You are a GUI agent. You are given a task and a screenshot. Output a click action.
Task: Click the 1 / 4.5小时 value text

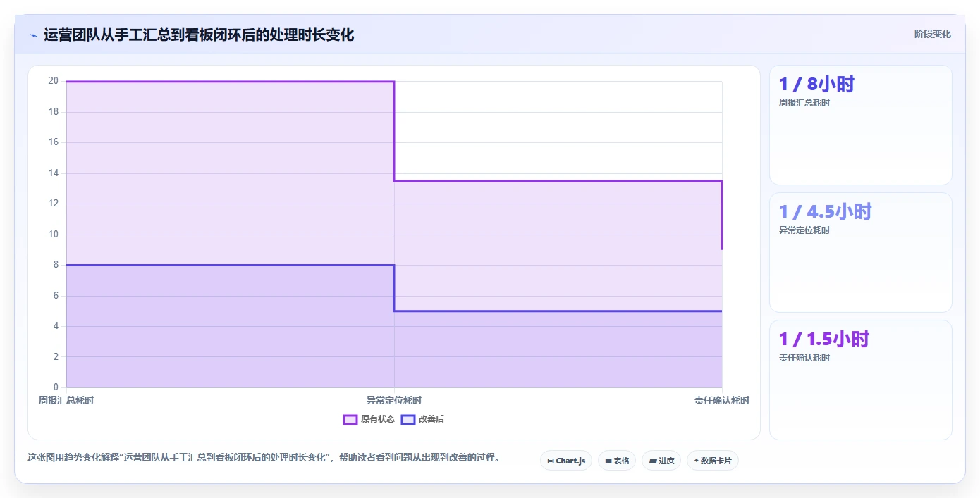click(826, 212)
